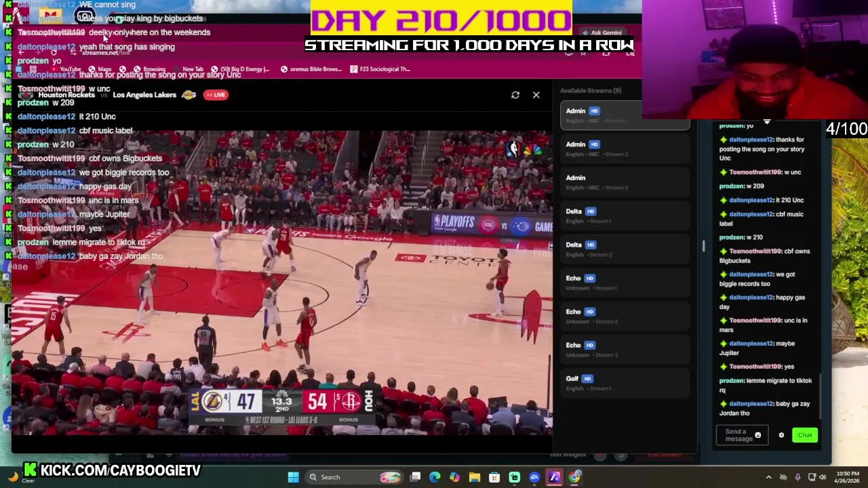This screenshot has width=868, height=488.
Task: Open the EA app taskbar icon
Action: click(x=534, y=477)
